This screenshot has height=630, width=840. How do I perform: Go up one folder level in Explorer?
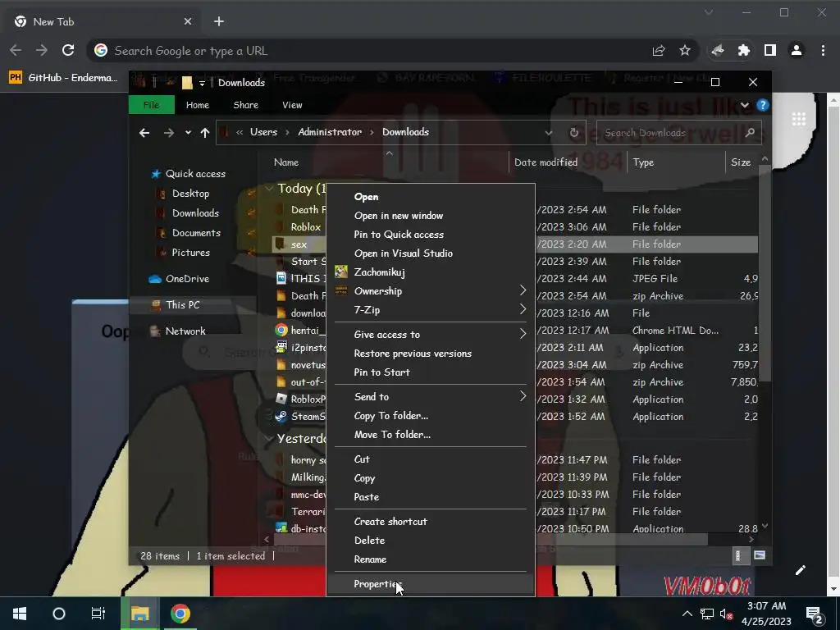pos(204,132)
